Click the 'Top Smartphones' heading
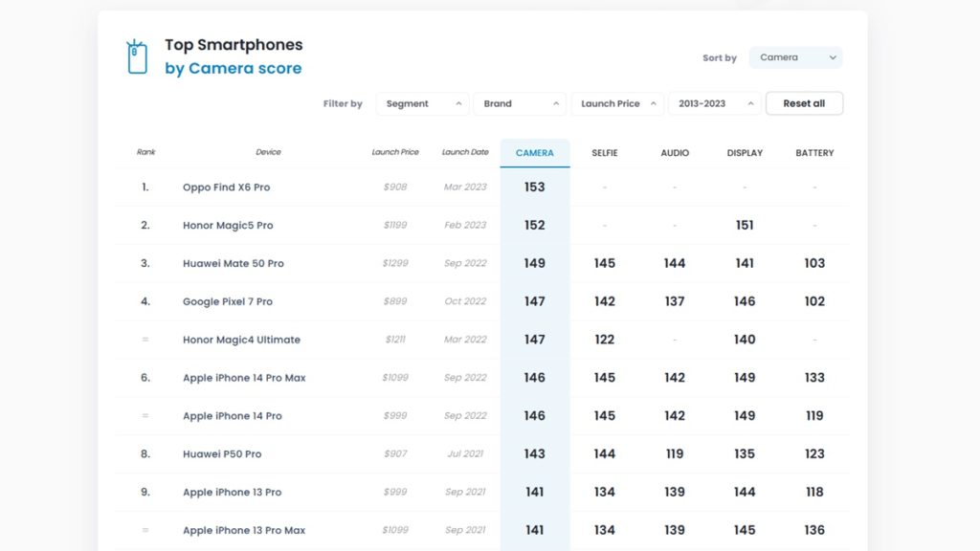Image resolution: width=980 pixels, height=551 pixels. pyautogui.click(x=234, y=45)
